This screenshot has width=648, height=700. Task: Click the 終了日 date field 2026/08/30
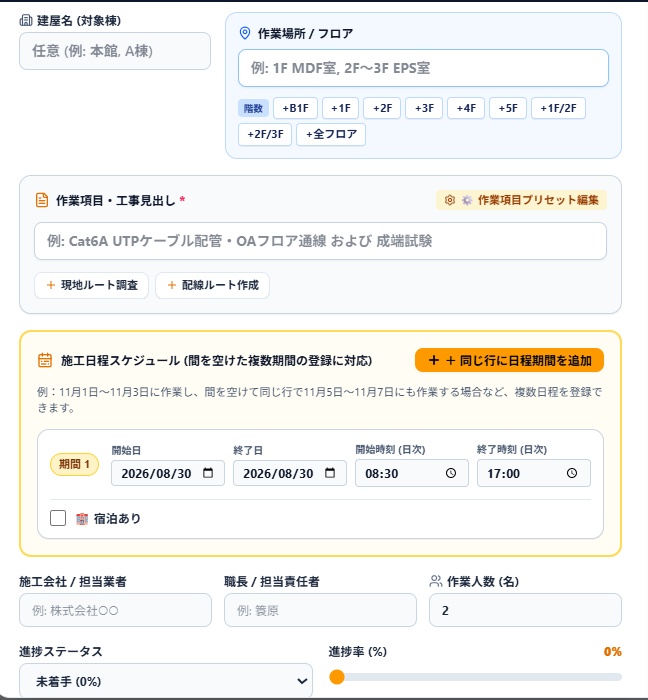[x=290, y=473]
